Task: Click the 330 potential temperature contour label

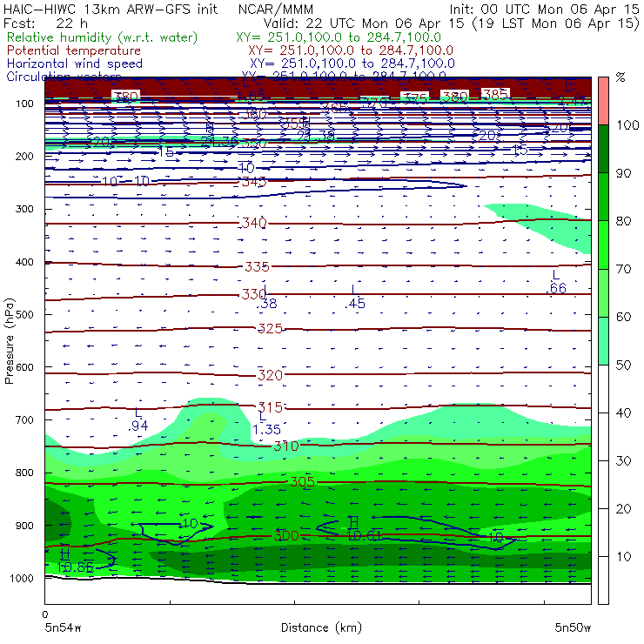Action: pyautogui.click(x=254, y=294)
